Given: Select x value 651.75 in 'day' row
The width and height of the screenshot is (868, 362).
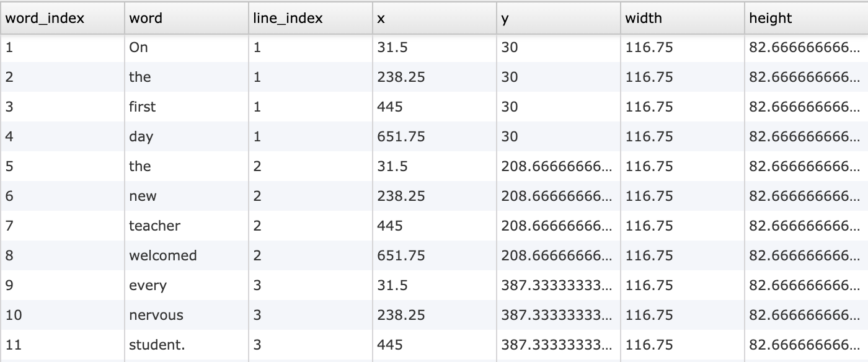Looking at the screenshot, I should [434, 136].
